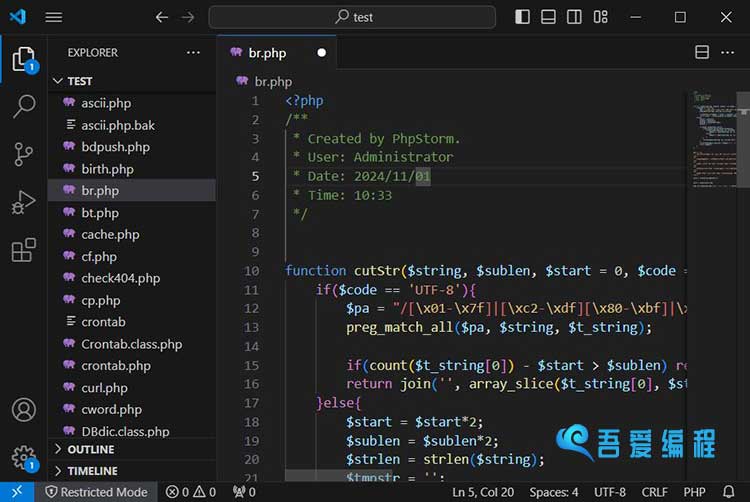The height and width of the screenshot is (502, 750).
Task: Open cp.php in the explorer
Action: [132, 300]
